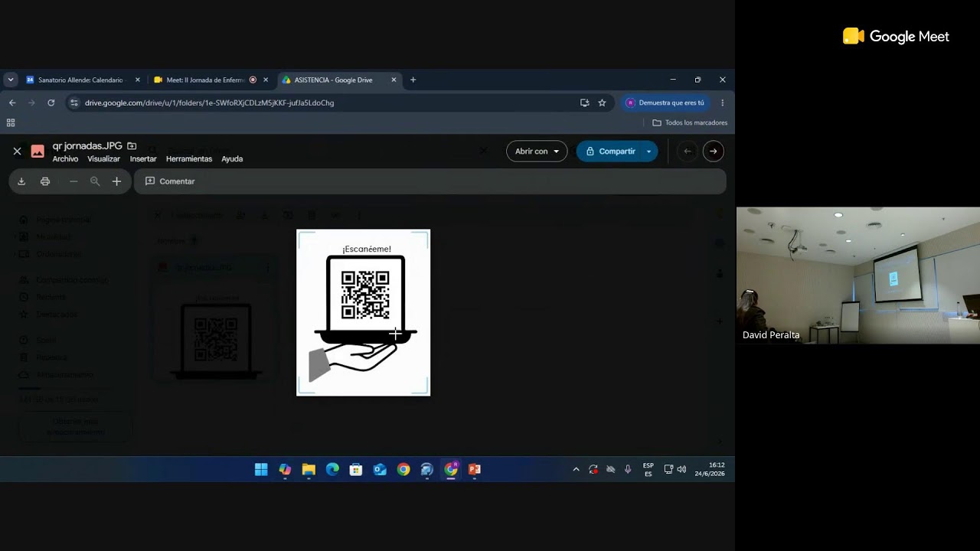The height and width of the screenshot is (551, 980).
Task: Zoom out with the minus icon
Action: coord(73,181)
